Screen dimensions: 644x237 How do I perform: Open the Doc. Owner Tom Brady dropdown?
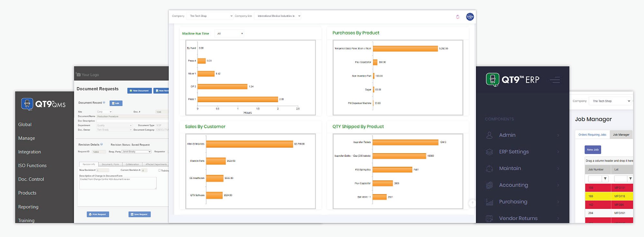click(114, 130)
